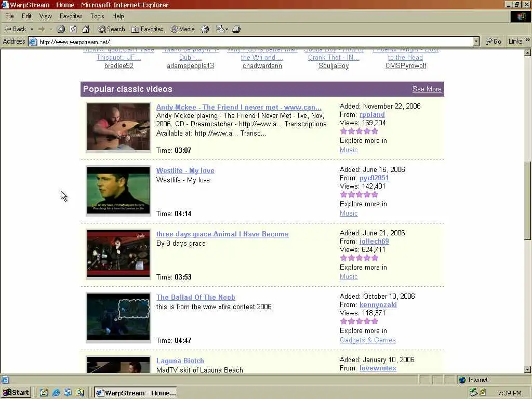The height and width of the screenshot is (399, 532).
Task: Click the Westlife video thumbnail
Action: tap(118, 190)
